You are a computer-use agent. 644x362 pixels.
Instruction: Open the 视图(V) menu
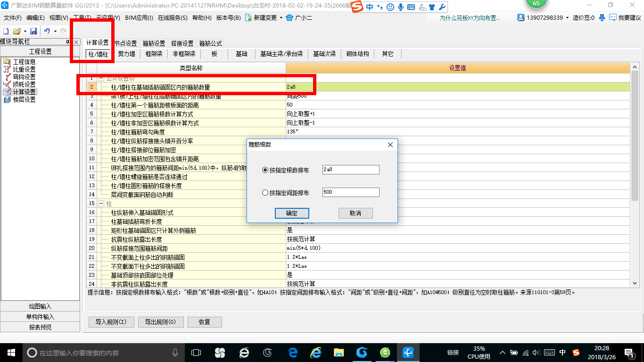58,18
